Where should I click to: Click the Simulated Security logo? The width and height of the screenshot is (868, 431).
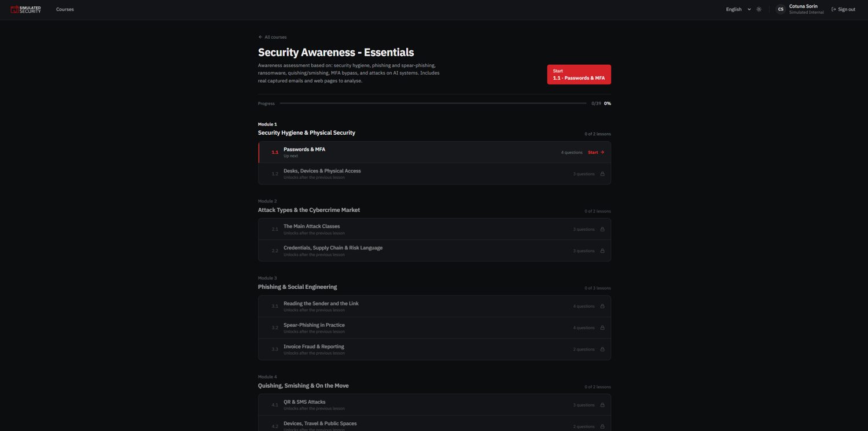26,9
